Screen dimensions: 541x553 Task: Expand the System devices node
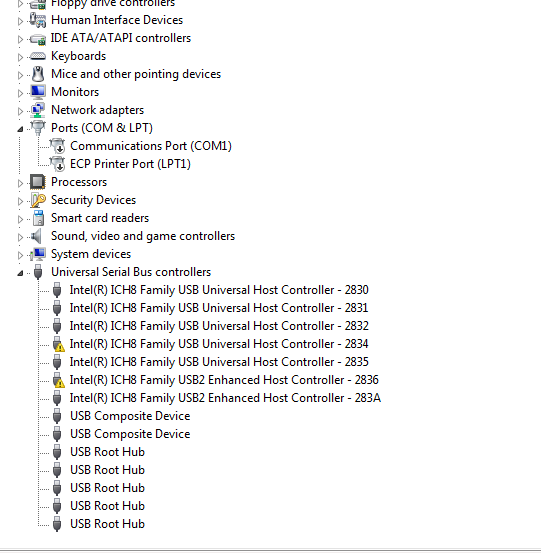20,255
